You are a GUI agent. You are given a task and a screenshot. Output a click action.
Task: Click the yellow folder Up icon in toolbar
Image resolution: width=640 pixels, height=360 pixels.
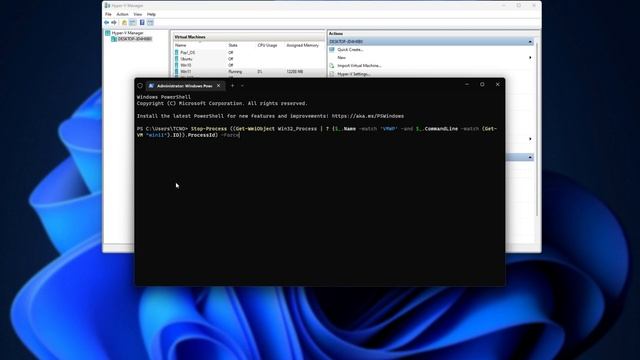[124, 22]
